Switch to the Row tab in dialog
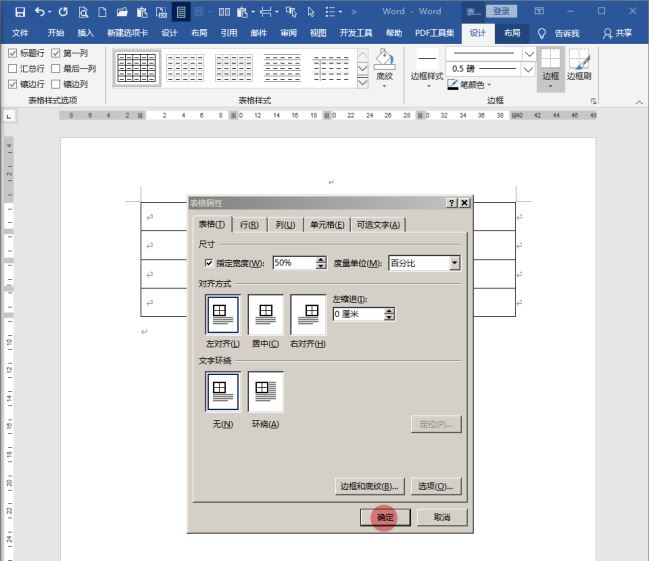 [250, 225]
